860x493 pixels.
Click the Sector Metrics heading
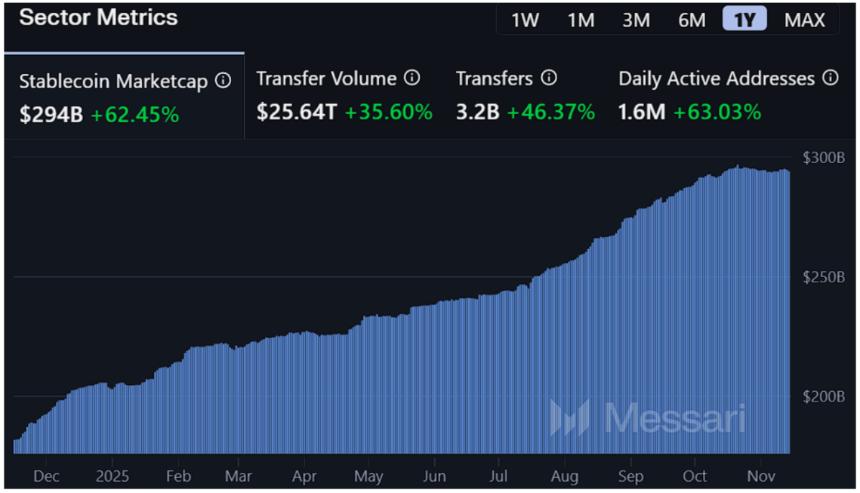[99, 17]
